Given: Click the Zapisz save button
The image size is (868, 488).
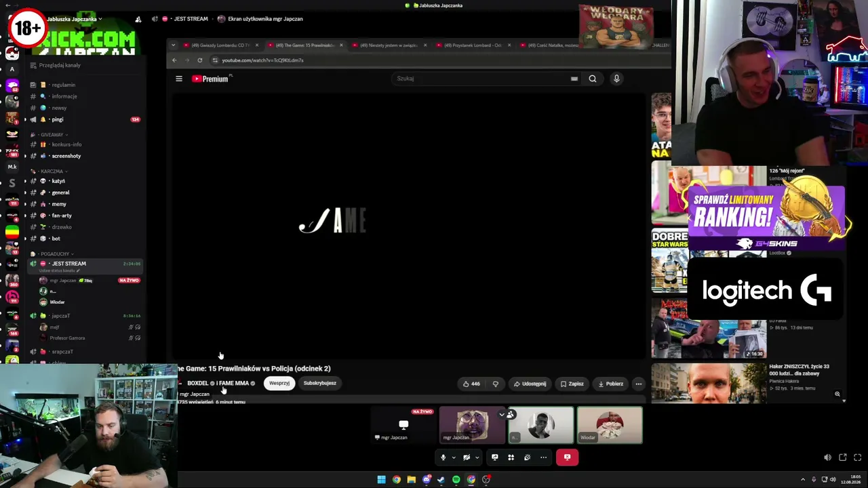Looking at the screenshot, I should pos(572,384).
